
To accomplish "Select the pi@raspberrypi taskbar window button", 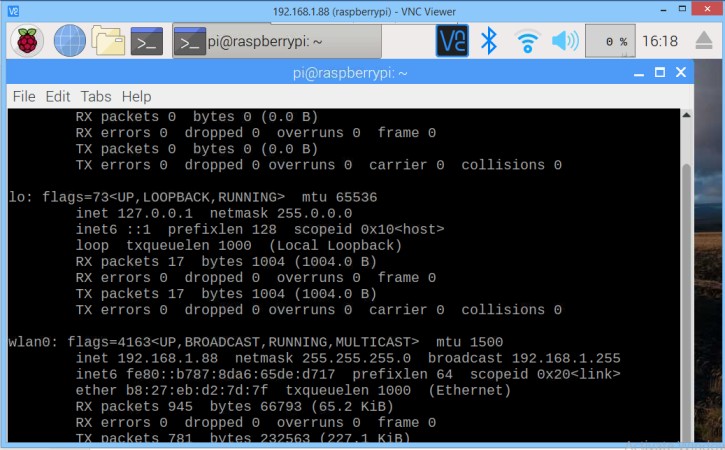I will [x=276, y=41].
